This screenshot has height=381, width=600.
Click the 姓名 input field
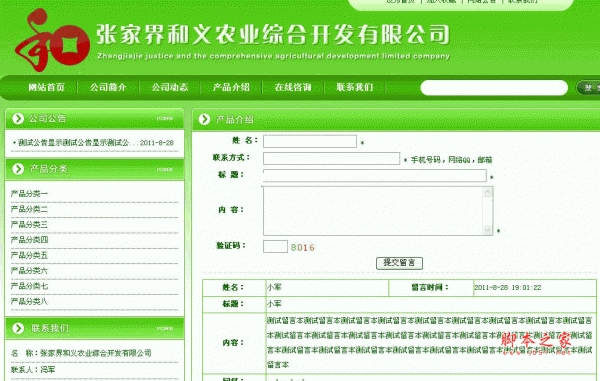(x=310, y=141)
